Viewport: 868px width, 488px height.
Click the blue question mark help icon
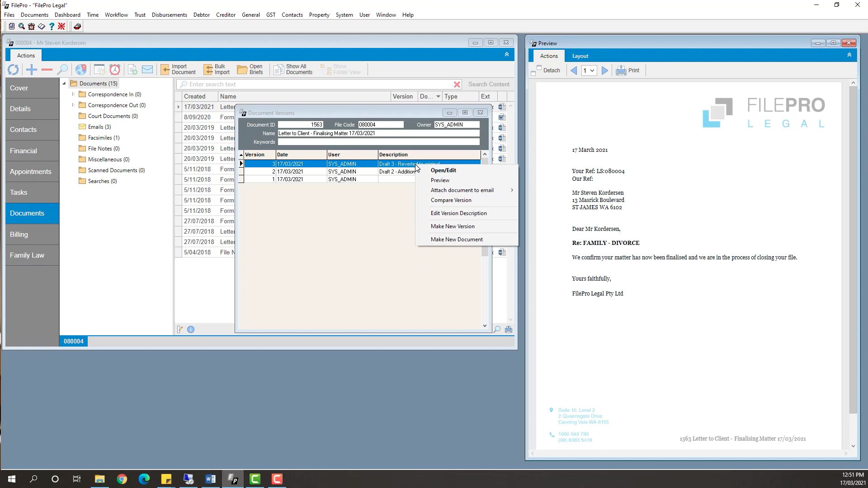52,27
